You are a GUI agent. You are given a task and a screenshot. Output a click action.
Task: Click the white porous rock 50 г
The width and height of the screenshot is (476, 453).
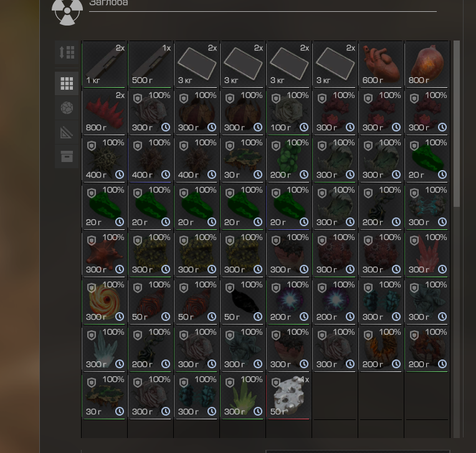(288, 396)
